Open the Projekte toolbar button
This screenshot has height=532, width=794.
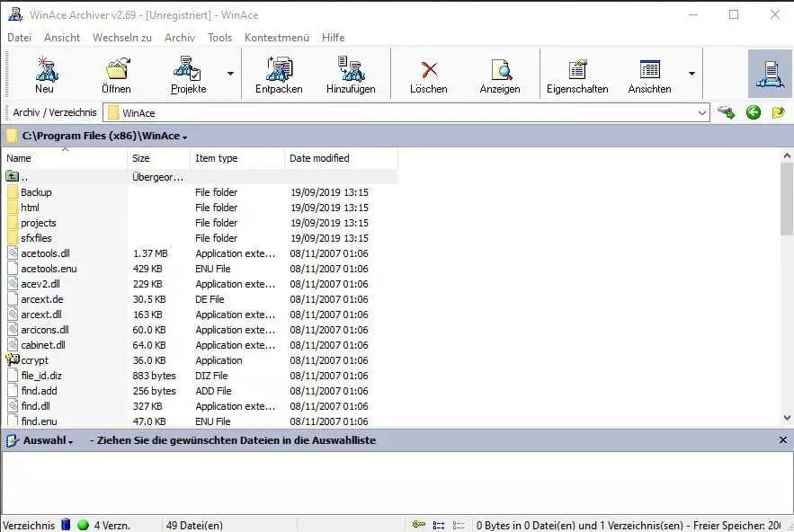point(188,74)
